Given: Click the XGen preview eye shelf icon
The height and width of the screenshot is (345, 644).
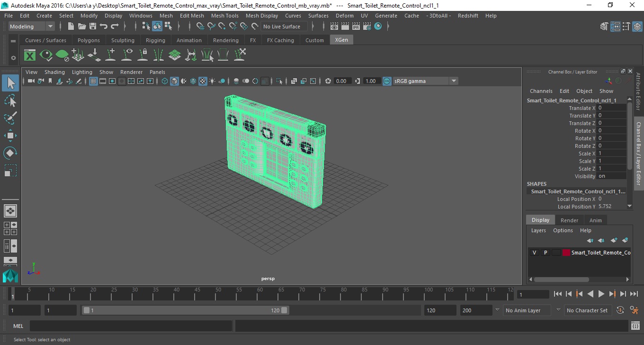Looking at the screenshot, I should (x=46, y=55).
